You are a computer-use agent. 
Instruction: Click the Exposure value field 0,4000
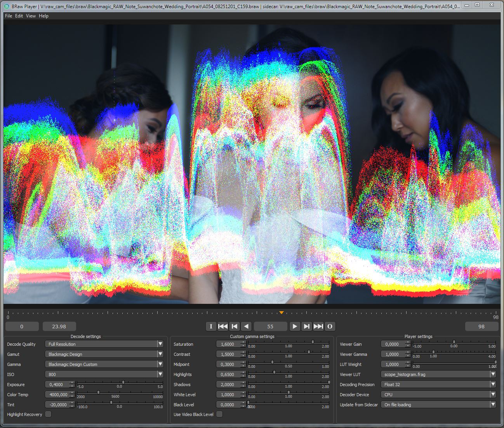pos(60,384)
